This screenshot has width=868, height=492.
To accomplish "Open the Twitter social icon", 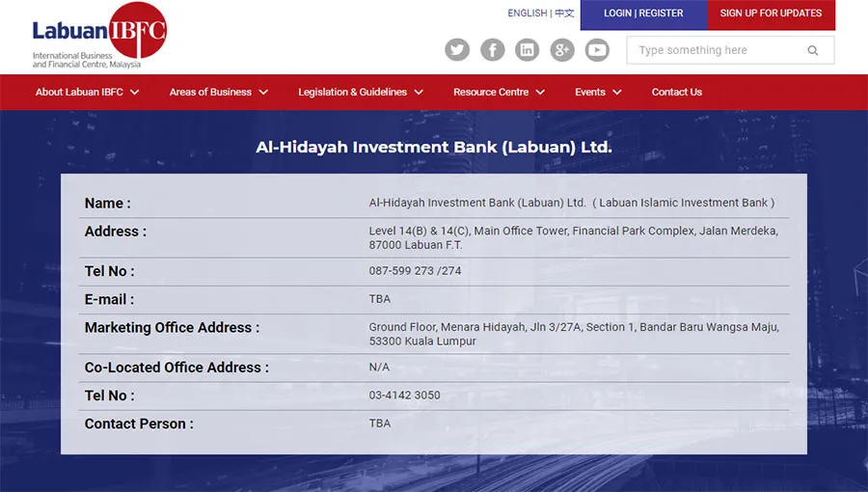I will click(x=457, y=50).
